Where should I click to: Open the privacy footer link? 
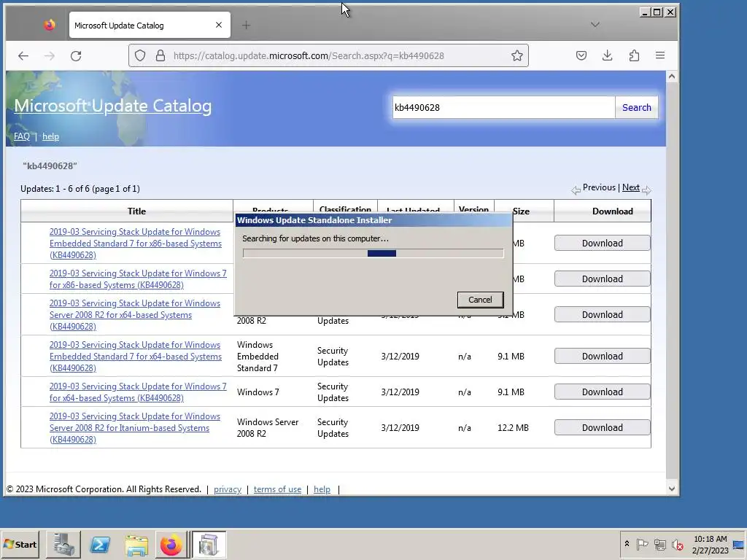click(x=228, y=489)
